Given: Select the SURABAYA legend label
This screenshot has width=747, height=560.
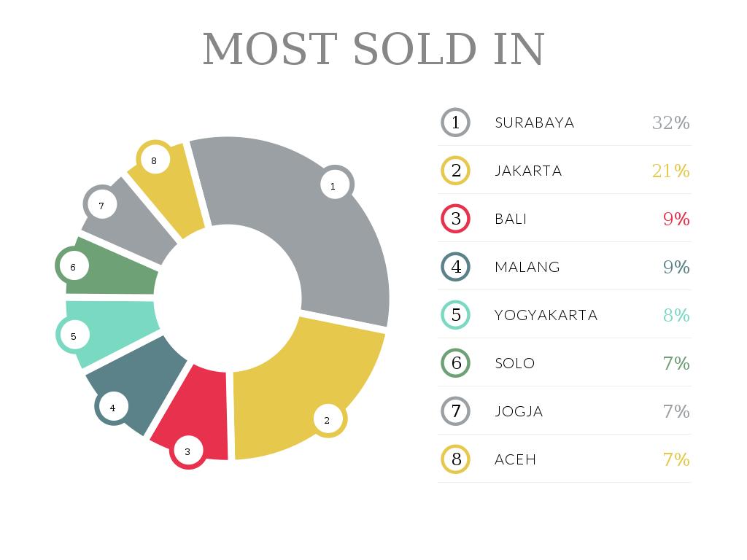Looking at the screenshot, I should 535,122.
